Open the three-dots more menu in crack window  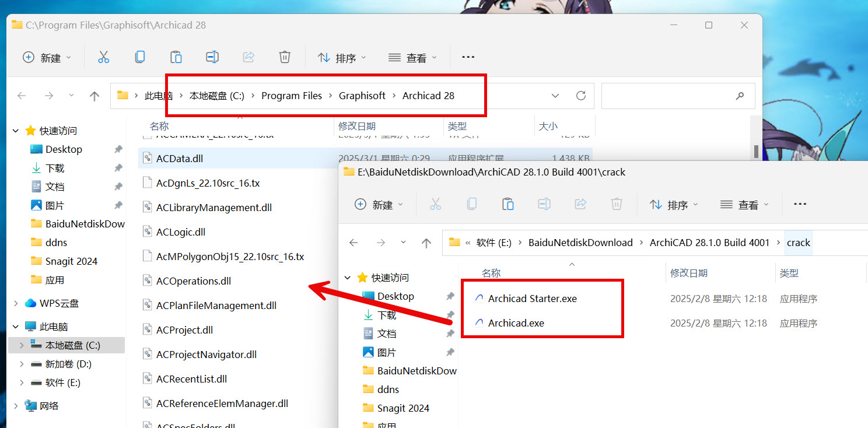coord(800,204)
